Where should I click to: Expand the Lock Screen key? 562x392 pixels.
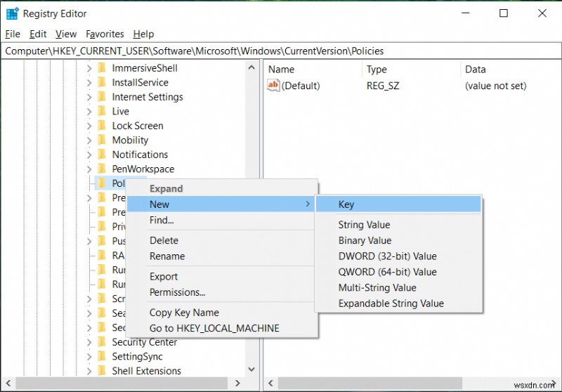pos(89,126)
